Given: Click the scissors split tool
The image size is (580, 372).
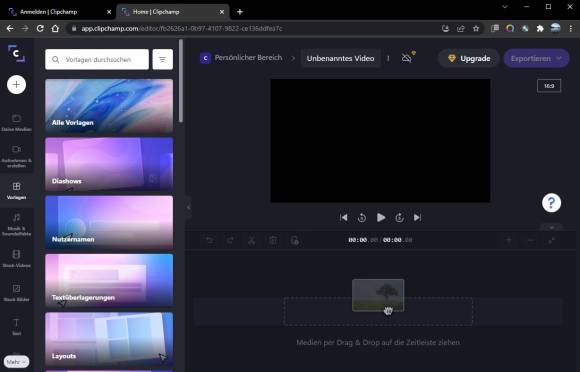Looking at the screenshot, I should click(x=252, y=240).
